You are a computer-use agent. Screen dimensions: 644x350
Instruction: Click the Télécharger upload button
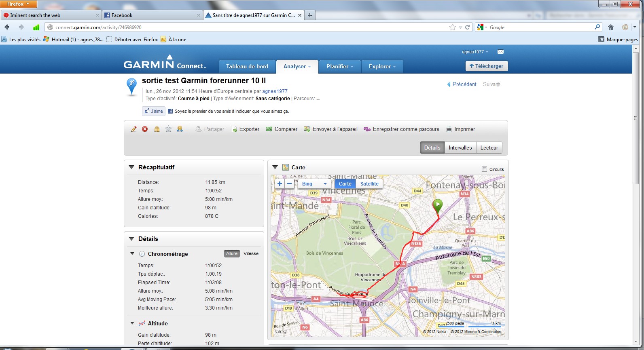click(487, 66)
